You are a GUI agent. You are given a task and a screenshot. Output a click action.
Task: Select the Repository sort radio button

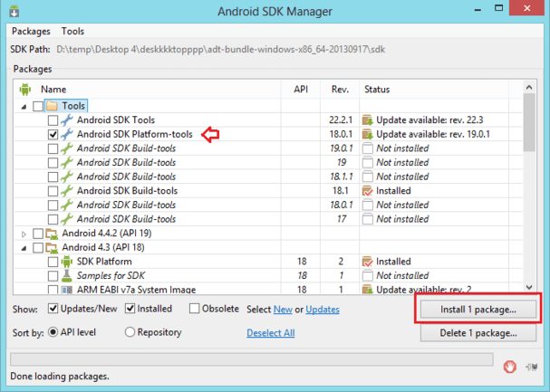128,333
